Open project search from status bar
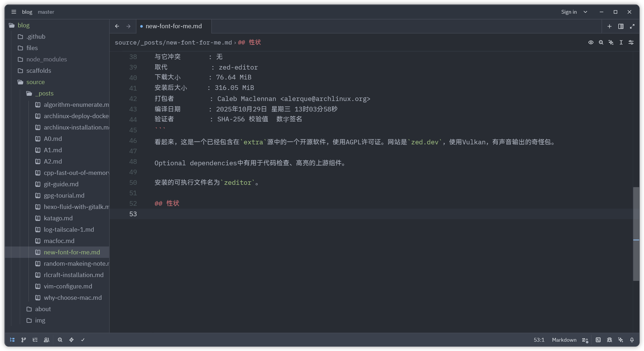The image size is (644, 351). (x=60, y=340)
